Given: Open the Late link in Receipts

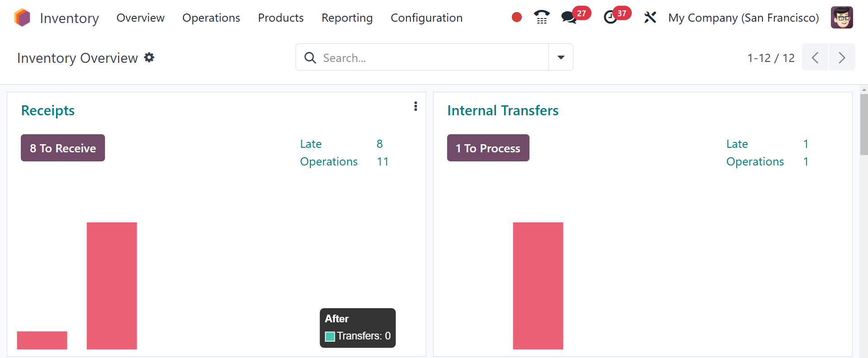Looking at the screenshot, I should coord(311,144).
